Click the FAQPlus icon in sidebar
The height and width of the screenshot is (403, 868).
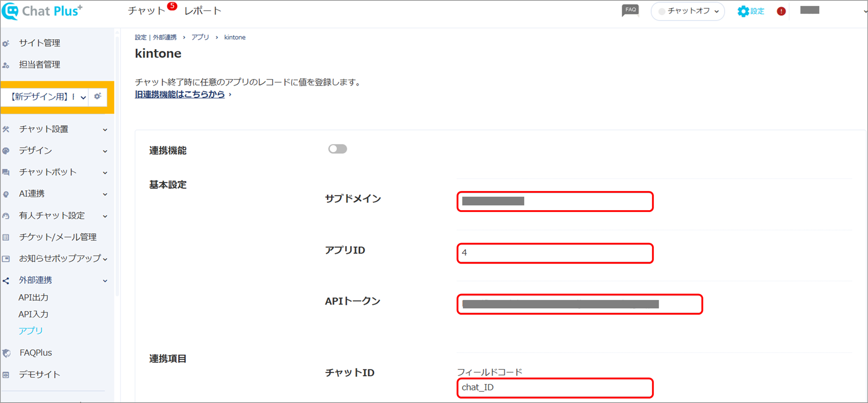click(x=6, y=353)
